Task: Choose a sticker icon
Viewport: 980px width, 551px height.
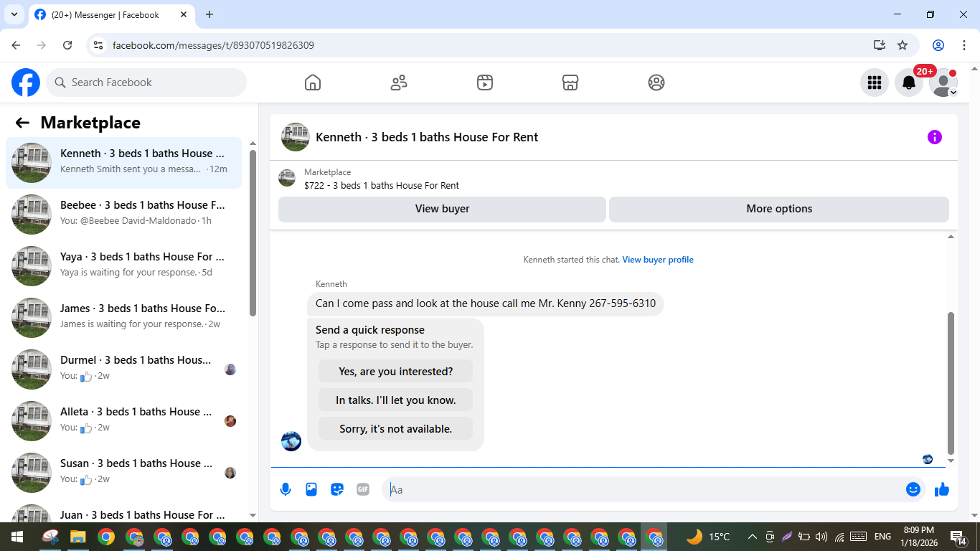Action: pyautogui.click(x=337, y=489)
